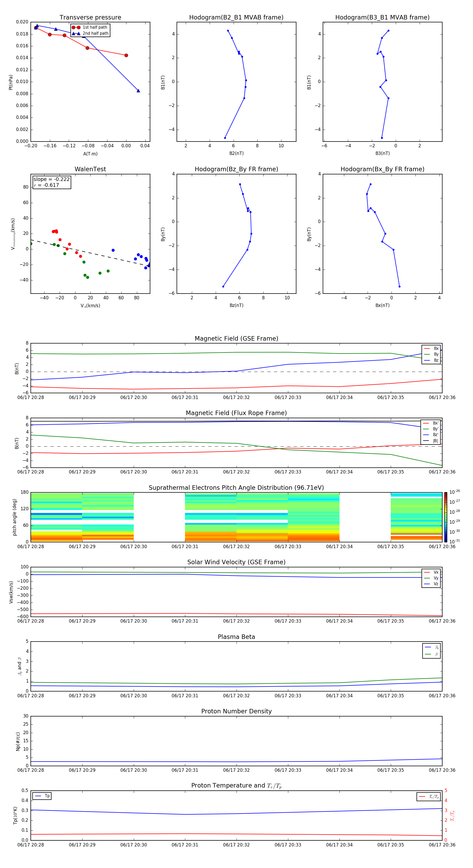This screenshot has width=473, height=868.
Task: Click the 'Hodogram(Bx_By FR frame)' title
Action: (382, 169)
